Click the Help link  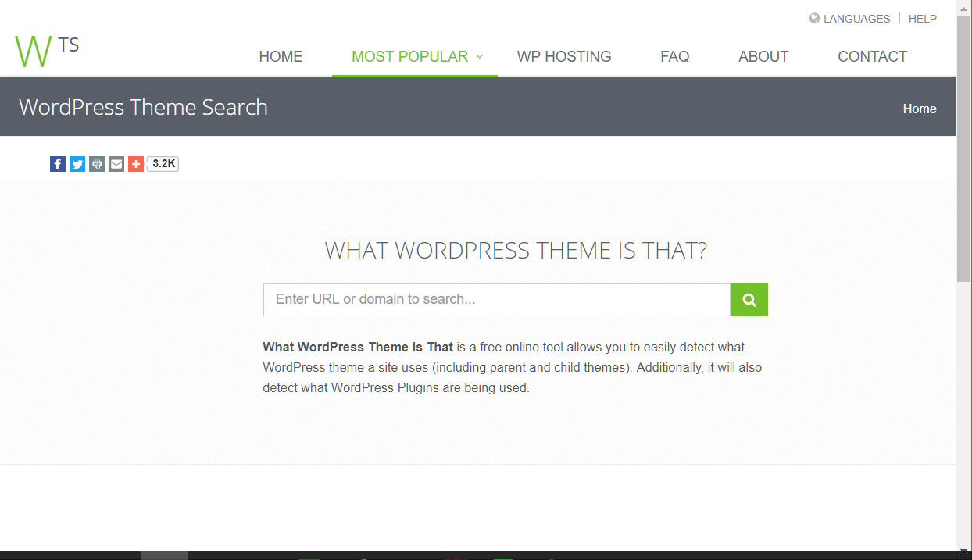(x=923, y=19)
